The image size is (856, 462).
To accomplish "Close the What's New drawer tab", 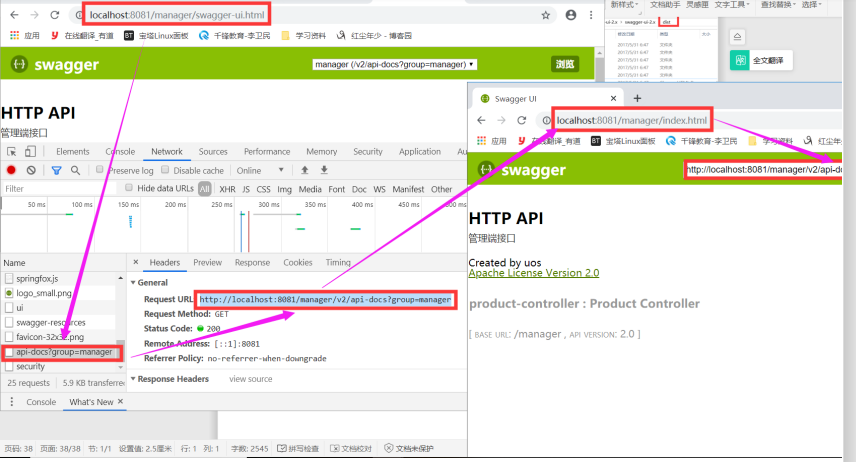I will pos(121,401).
